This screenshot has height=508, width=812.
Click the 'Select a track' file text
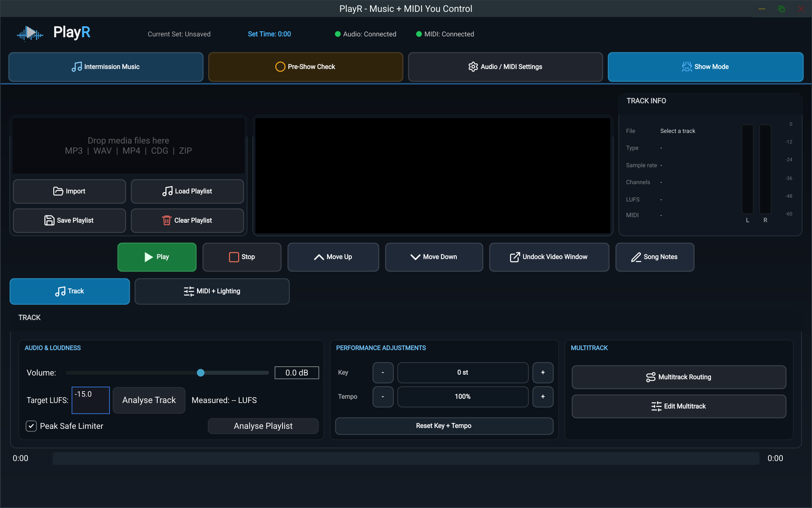point(678,131)
